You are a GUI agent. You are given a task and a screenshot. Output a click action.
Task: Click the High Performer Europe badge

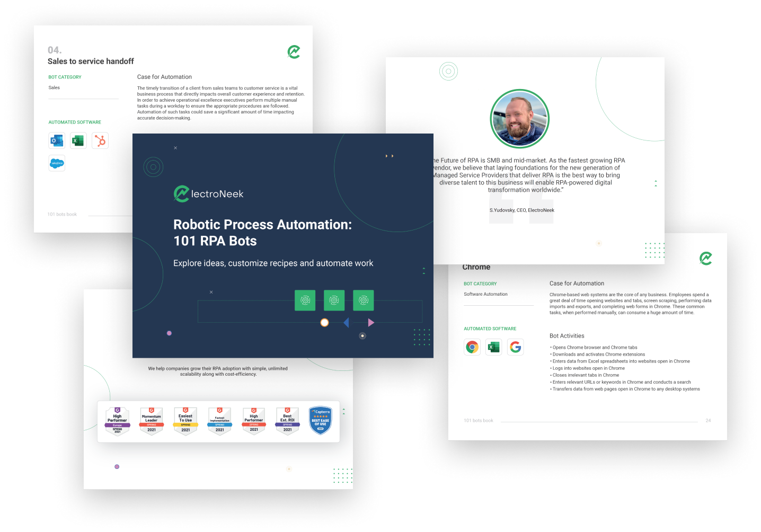click(x=118, y=421)
